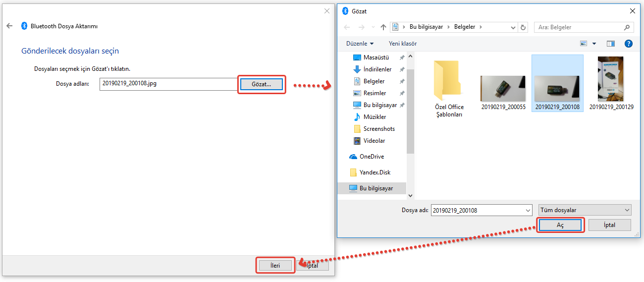Screen dimensions: 644x282
Task: Expand the Dosya adı combo box list
Action: coord(527,210)
